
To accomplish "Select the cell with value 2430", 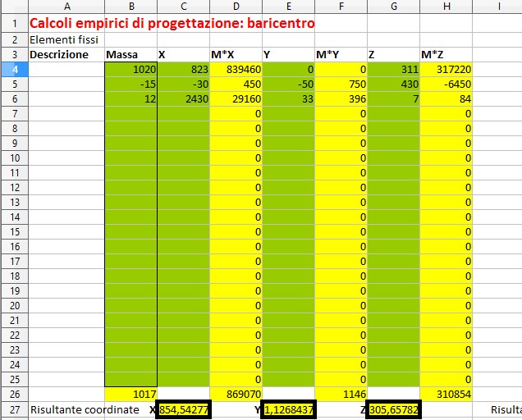I will [183, 98].
